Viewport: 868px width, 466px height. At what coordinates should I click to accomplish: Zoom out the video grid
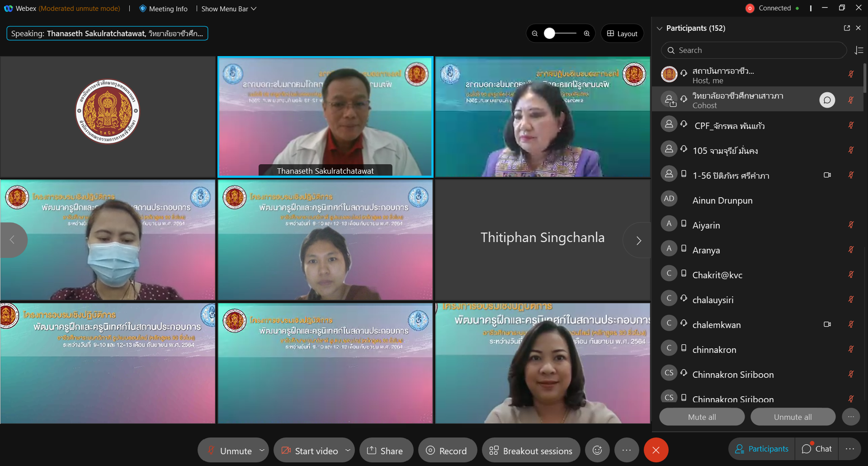535,33
